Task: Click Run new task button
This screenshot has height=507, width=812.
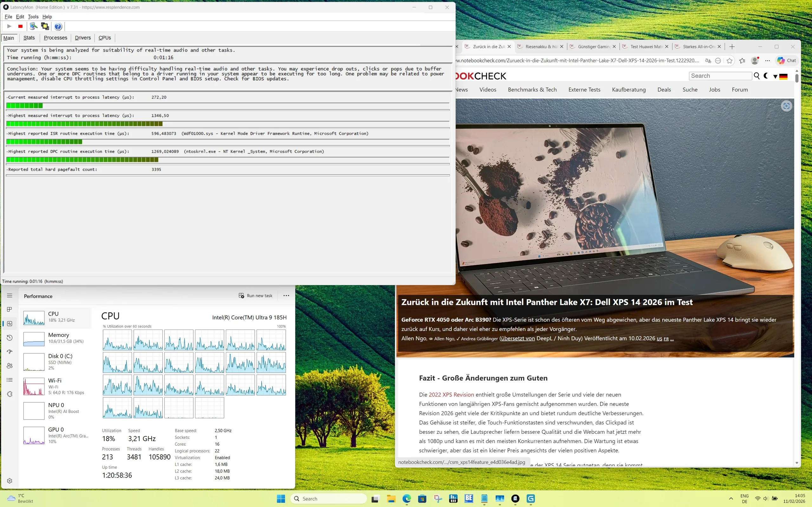Action: (256, 296)
